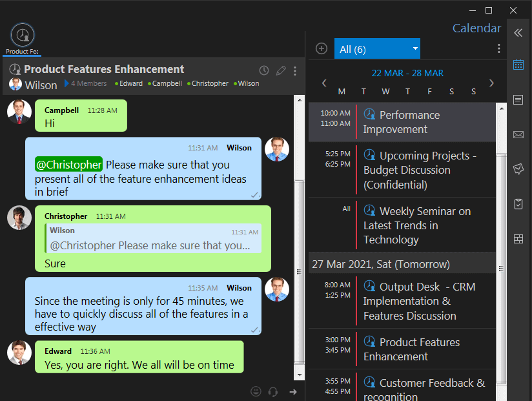The image size is (532, 401).
Task: Click Campbell's avatar beside Hi message
Action: [19, 112]
